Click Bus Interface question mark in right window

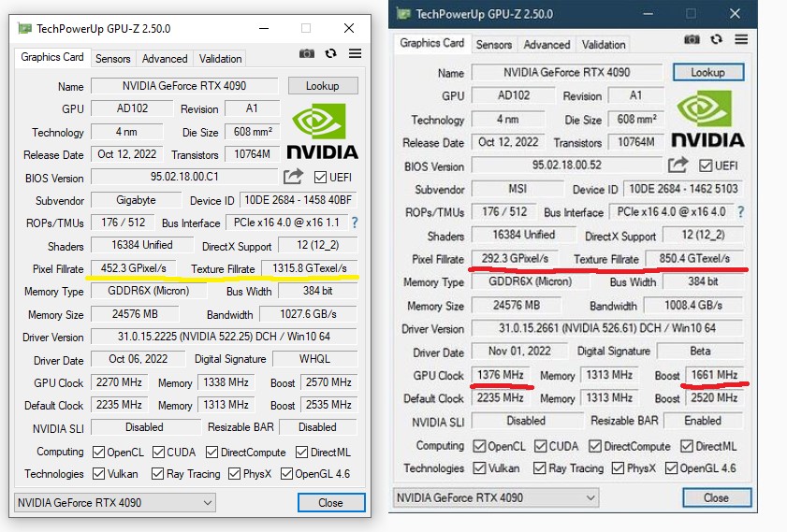coord(741,212)
